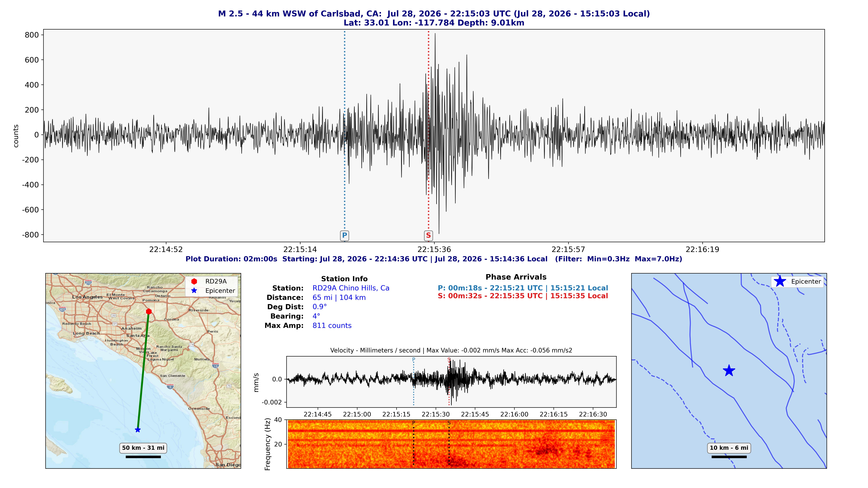Click the 'RD29A' legend label

(216, 281)
